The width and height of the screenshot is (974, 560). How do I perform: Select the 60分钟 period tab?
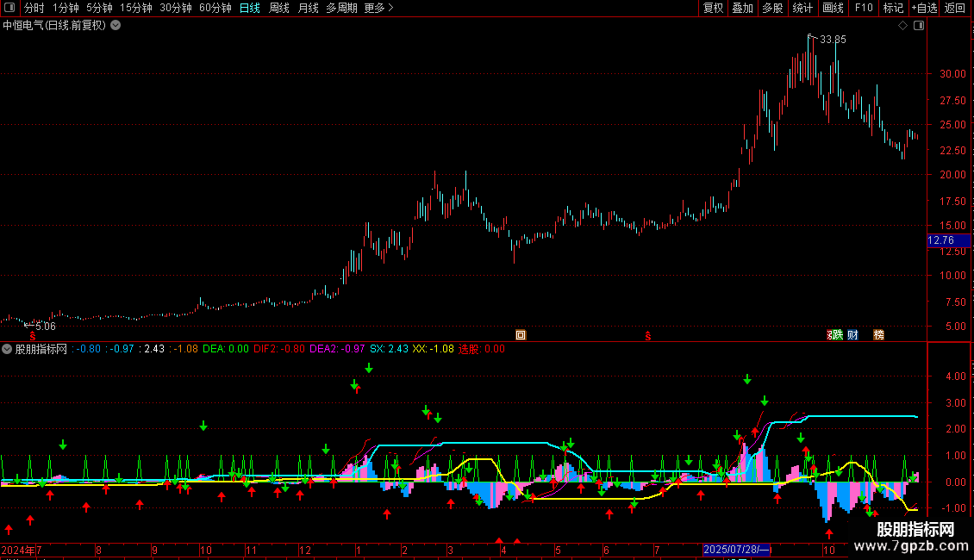click(215, 8)
